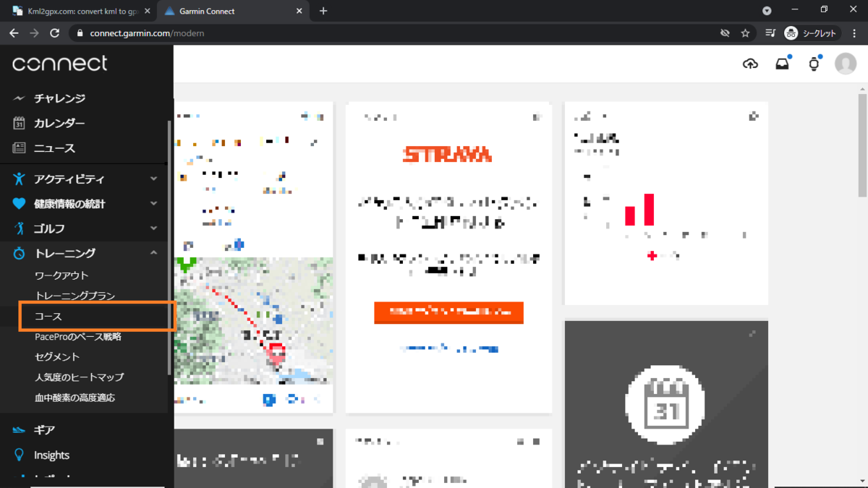Click the cloud upload icon
868x488 pixels.
751,64
